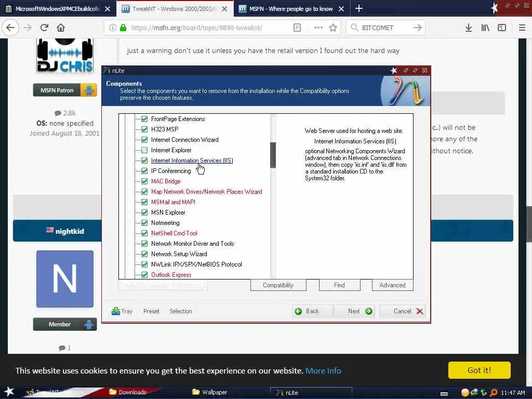Image resolution: width=532 pixels, height=399 pixels.
Task: Switch to nLite in the taskbar
Action: click(311, 393)
